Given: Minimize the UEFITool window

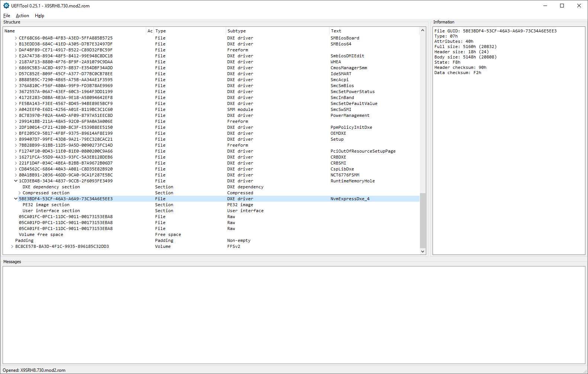Looking at the screenshot, I should coord(545,6).
